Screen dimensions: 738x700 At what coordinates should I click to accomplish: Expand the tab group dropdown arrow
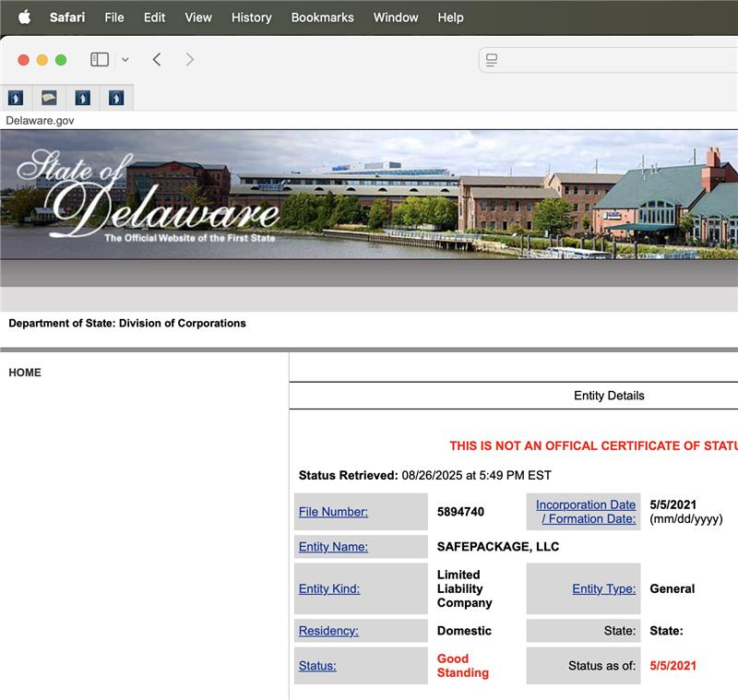click(125, 60)
